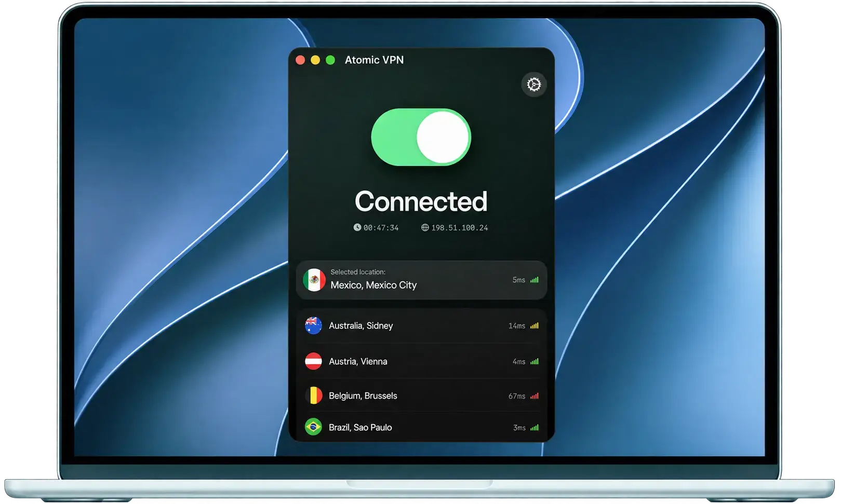The width and height of the screenshot is (841, 504).
Task: Click the Mexico flag icon
Action: [x=314, y=280]
